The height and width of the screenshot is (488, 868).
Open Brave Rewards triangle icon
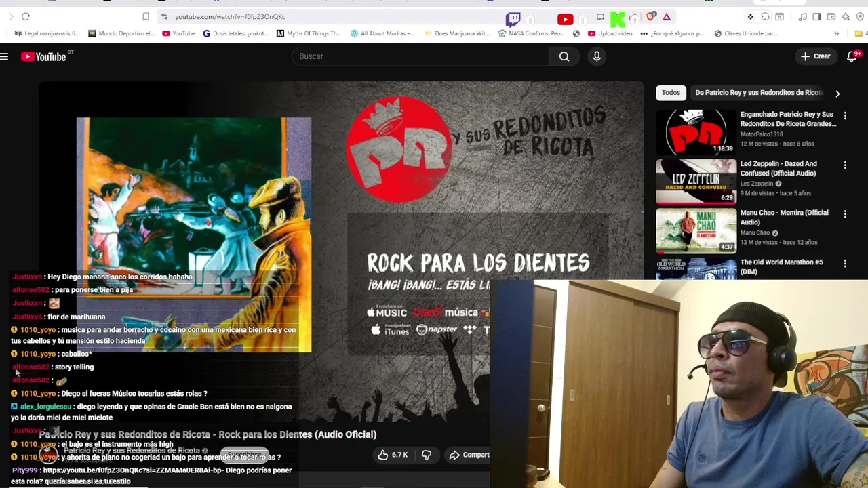coord(667,17)
